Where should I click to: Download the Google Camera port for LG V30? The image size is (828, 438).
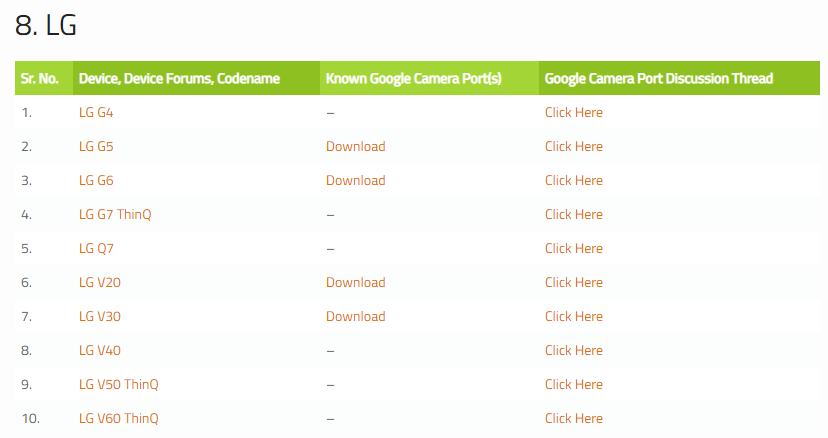pos(355,316)
